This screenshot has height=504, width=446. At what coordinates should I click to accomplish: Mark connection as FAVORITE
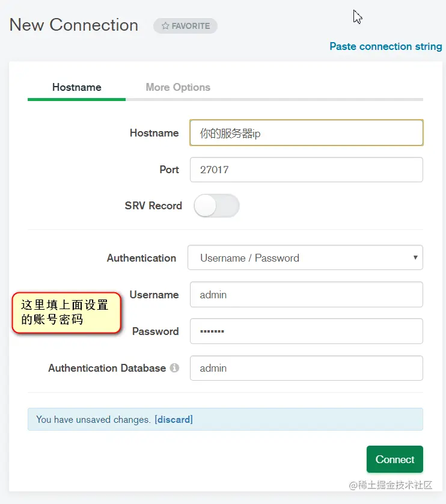[185, 26]
